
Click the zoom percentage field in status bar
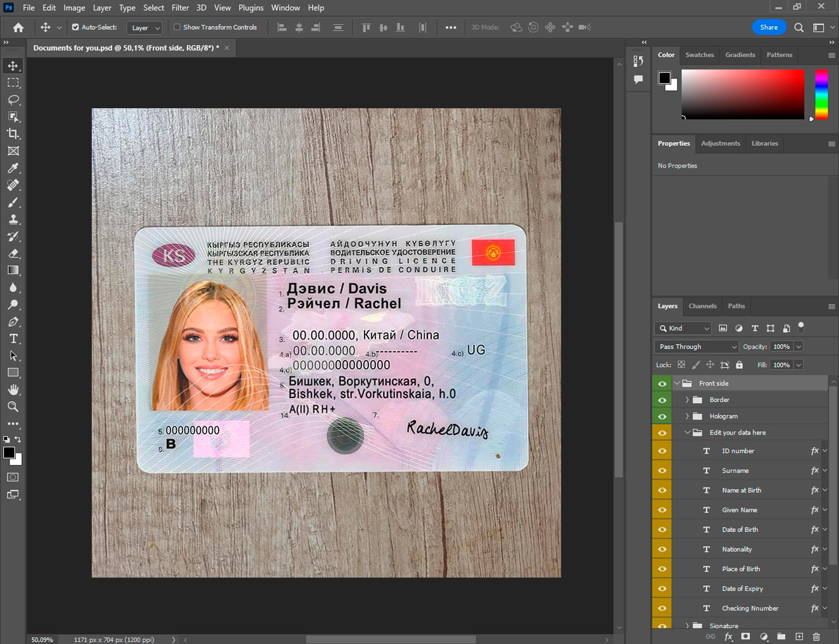click(43, 640)
